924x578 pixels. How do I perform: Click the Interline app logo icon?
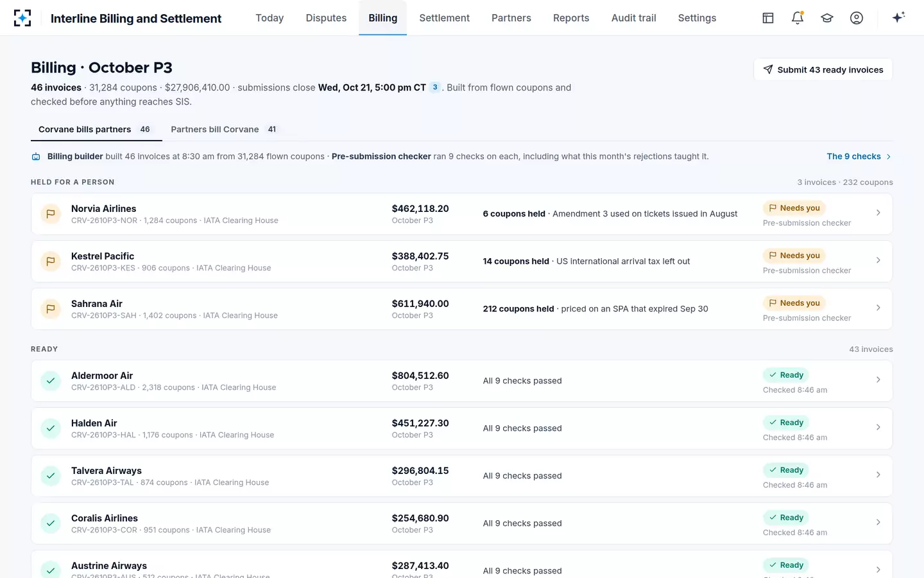point(22,18)
